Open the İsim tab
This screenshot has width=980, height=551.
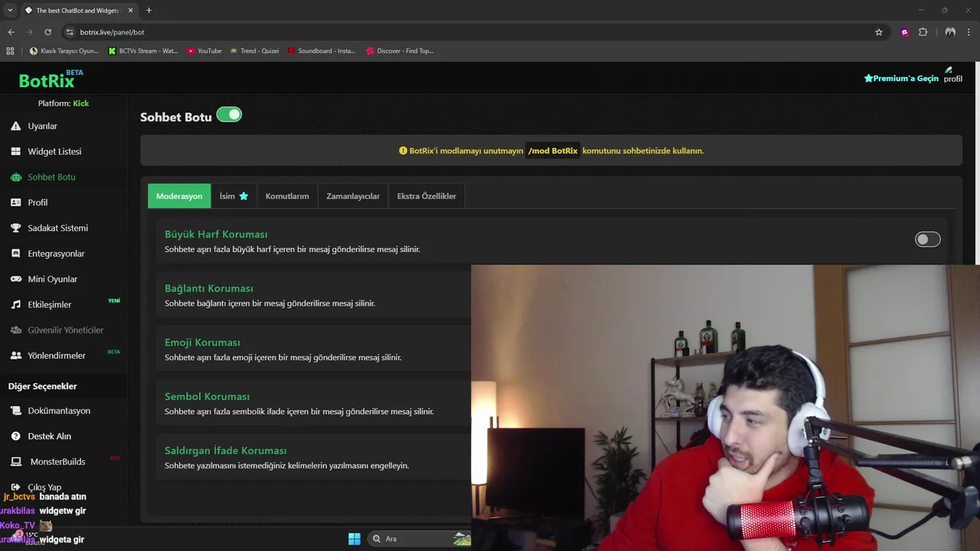point(234,196)
